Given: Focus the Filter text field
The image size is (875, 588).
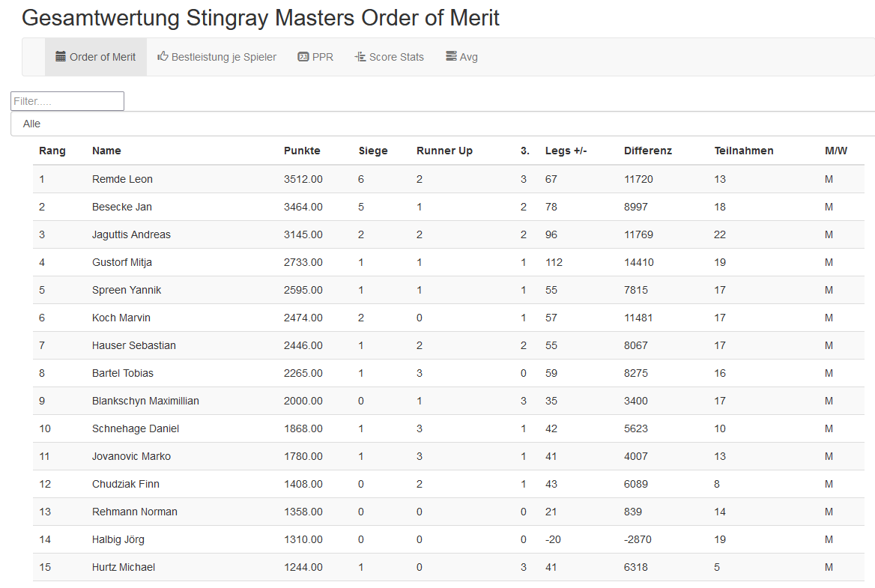Looking at the screenshot, I should 67,101.
